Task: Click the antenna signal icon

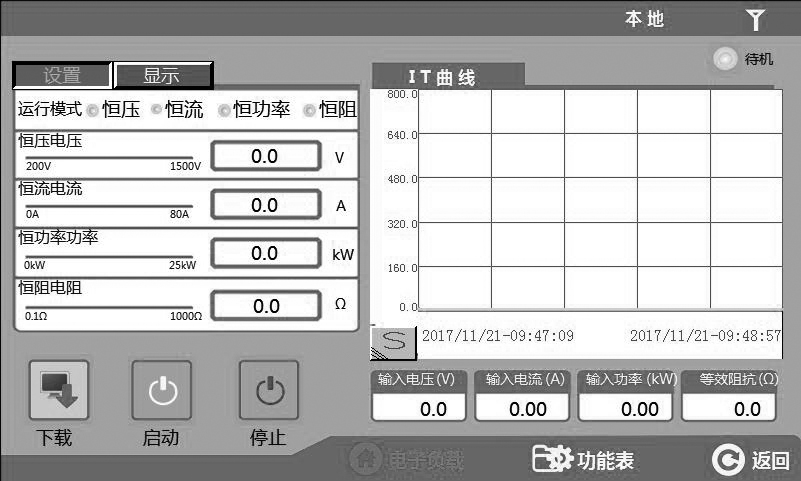Action: 755,20
